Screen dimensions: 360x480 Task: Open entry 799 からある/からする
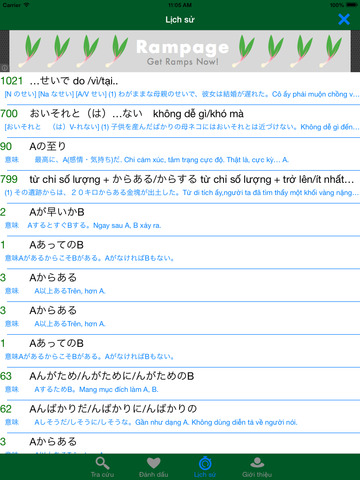coord(180,186)
